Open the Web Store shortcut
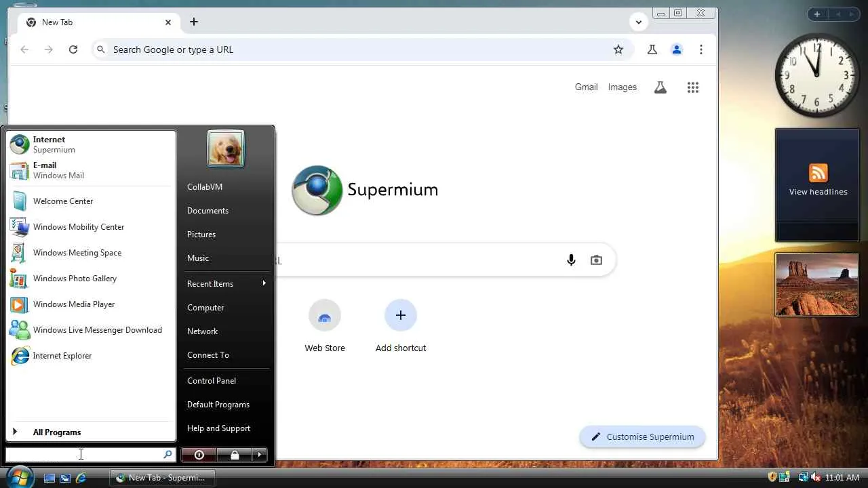Image resolution: width=868 pixels, height=488 pixels. pos(325,326)
